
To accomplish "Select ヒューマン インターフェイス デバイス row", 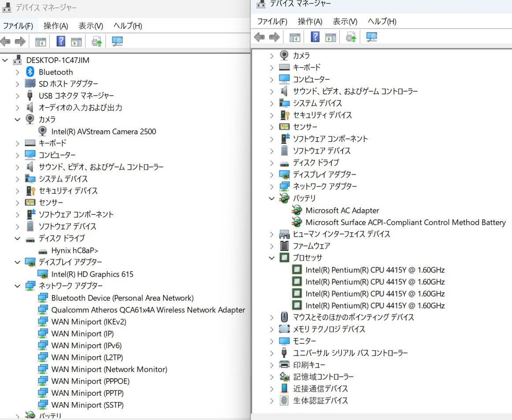I will pyautogui.click(x=341, y=234).
